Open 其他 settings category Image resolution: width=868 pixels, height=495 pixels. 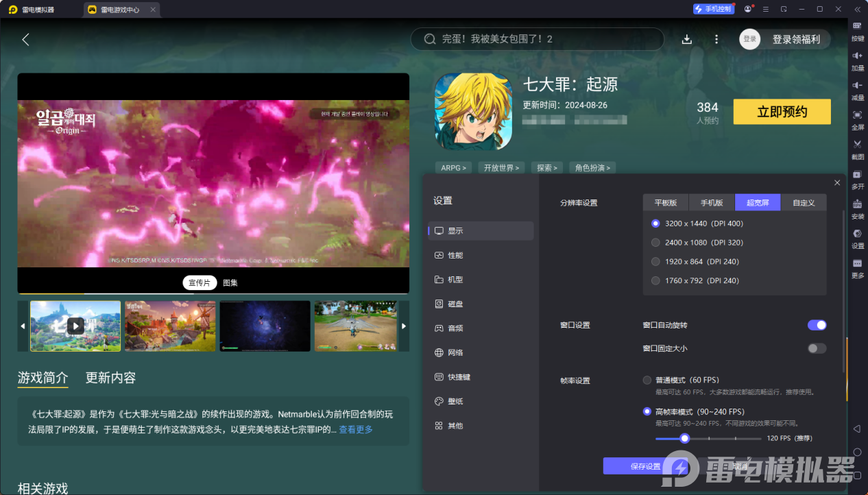pyautogui.click(x=481, y=426)
